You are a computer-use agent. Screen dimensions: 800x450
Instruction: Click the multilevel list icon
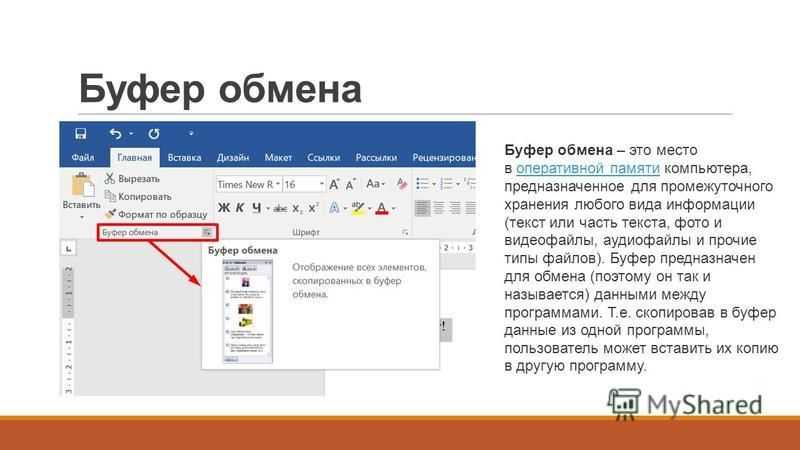click(470, 183)
